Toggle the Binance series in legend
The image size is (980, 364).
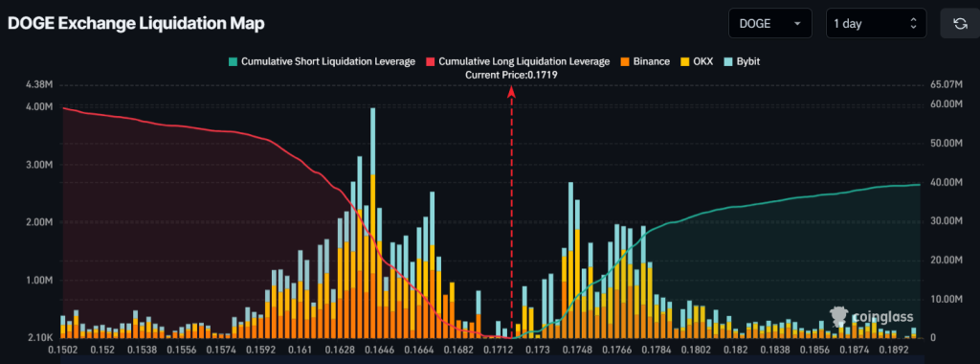pos(645,62)
